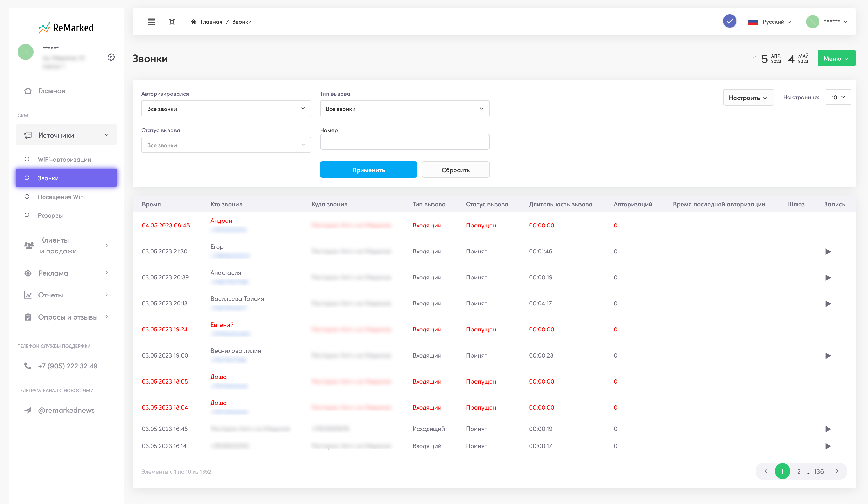
Task: Click the Номер input field
Action: point(405,142)
